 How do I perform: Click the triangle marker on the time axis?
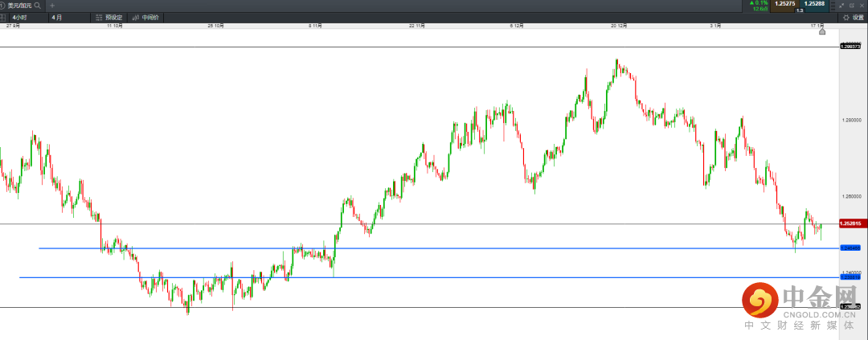coord(821,33)
